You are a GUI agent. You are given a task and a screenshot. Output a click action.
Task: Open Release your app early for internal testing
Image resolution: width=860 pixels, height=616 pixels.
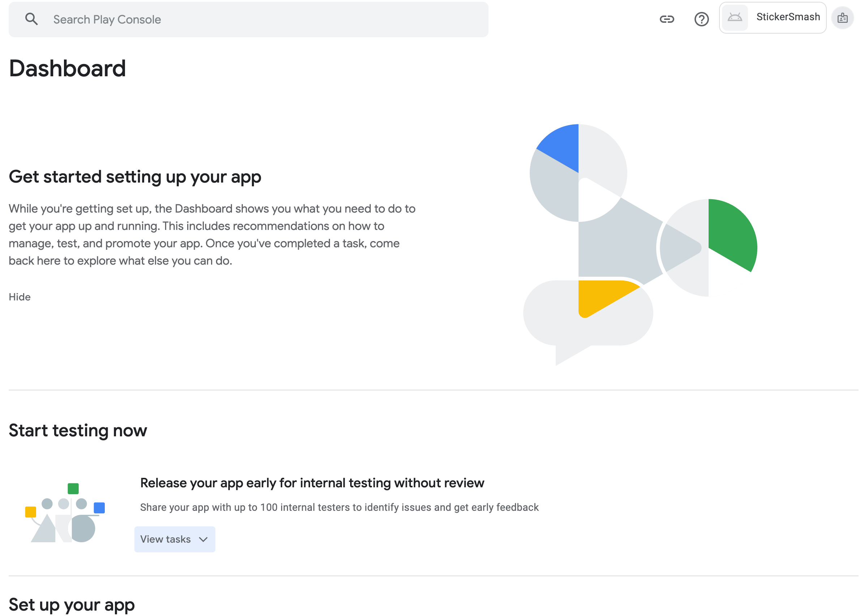pos(312,483)
